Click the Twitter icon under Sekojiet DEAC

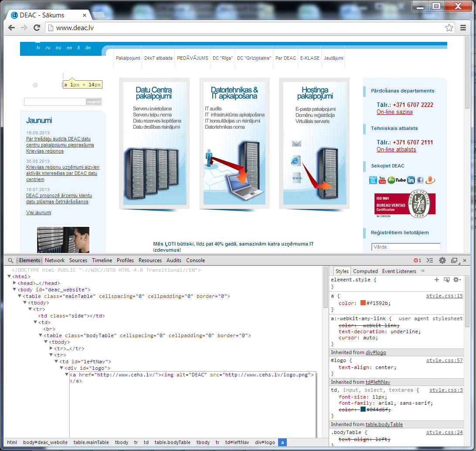[373, 180]
